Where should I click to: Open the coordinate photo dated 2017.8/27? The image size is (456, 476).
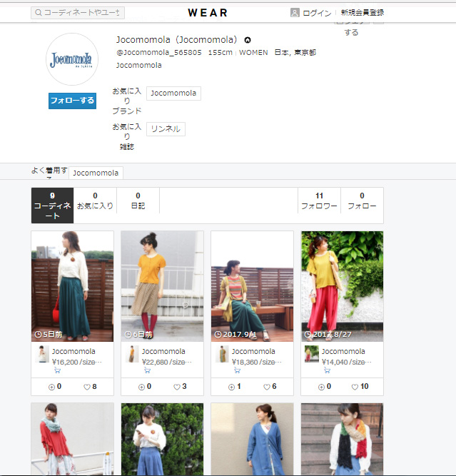coord(342,286)
